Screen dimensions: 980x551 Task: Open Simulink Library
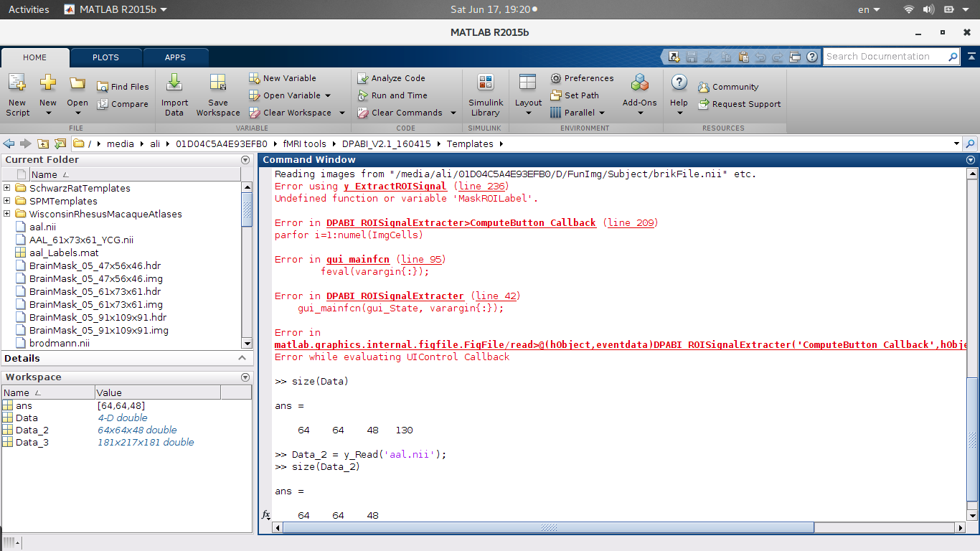[x=486, y=95]
